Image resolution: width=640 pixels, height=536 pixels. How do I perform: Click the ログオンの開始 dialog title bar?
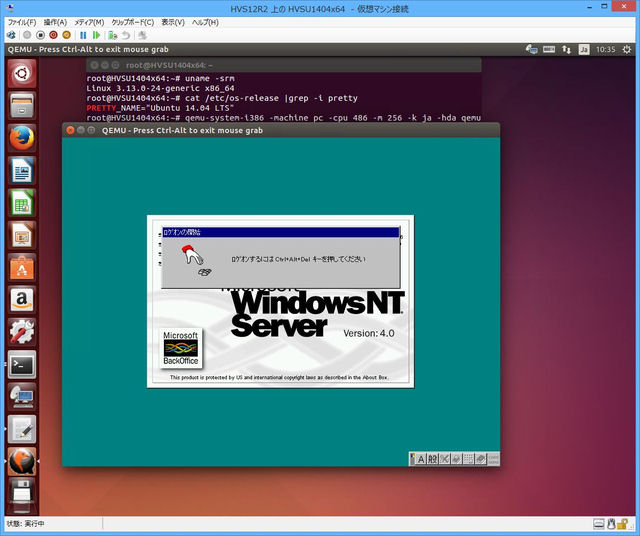280,232
